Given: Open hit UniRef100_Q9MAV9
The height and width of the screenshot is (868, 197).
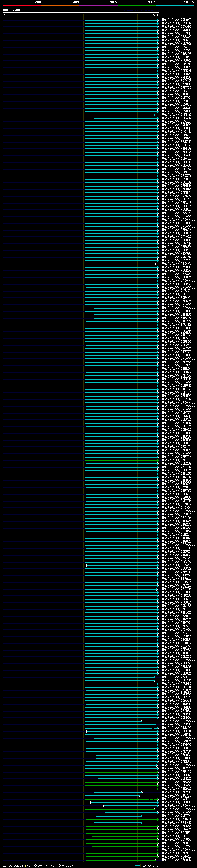Looking at the screenshot, I should coord(177,20).
